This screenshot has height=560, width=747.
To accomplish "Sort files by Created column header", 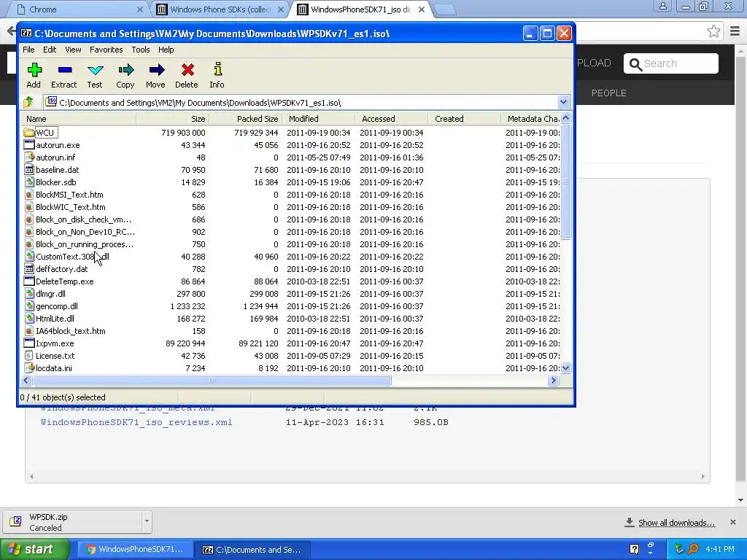I will click(x=464, y=119).
